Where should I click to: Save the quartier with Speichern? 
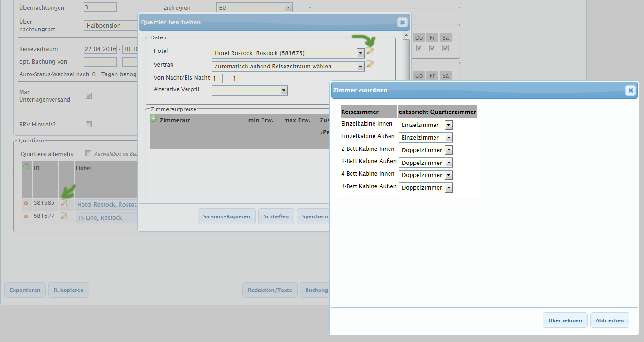314,216
